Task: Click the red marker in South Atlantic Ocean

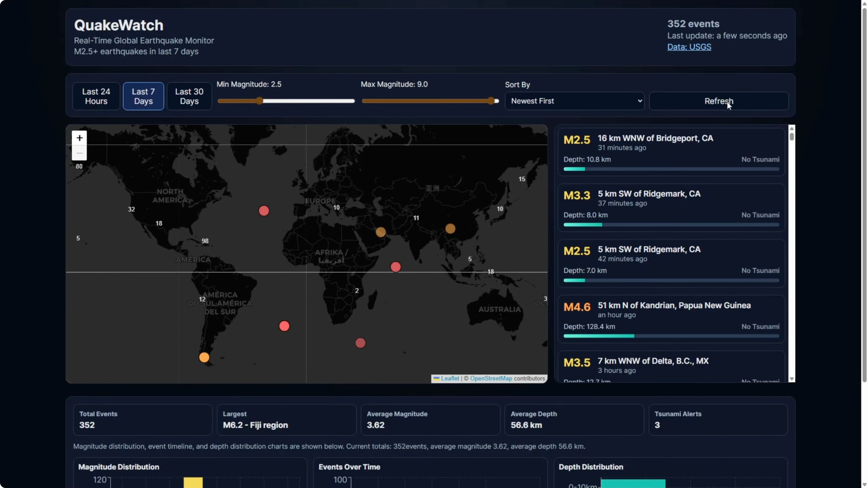Action: [x=284, y=326]
